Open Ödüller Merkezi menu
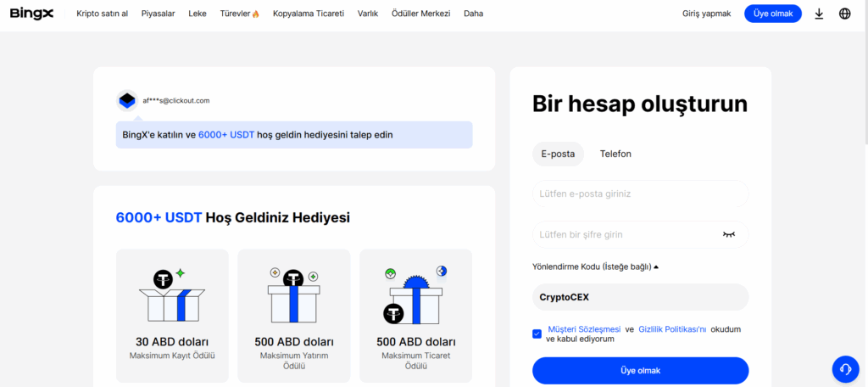 (420, 14)
